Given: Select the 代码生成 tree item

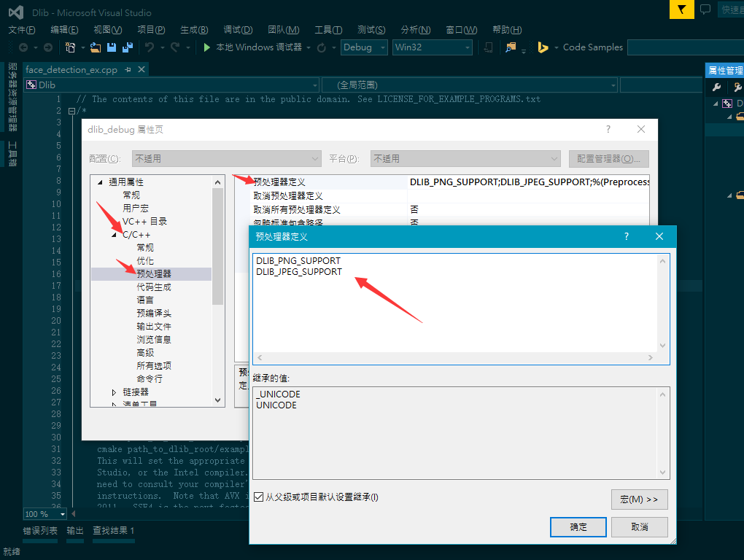Looking at the screenshot, I should coord(154,287).
